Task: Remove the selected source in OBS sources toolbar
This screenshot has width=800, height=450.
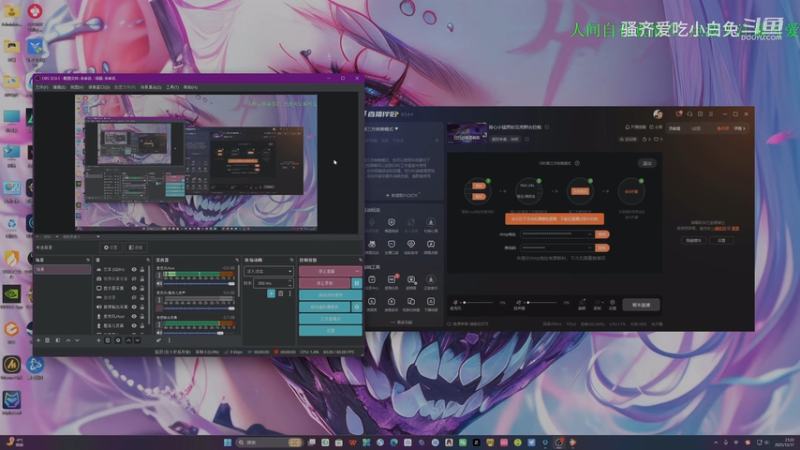Action: coord(108,340)
